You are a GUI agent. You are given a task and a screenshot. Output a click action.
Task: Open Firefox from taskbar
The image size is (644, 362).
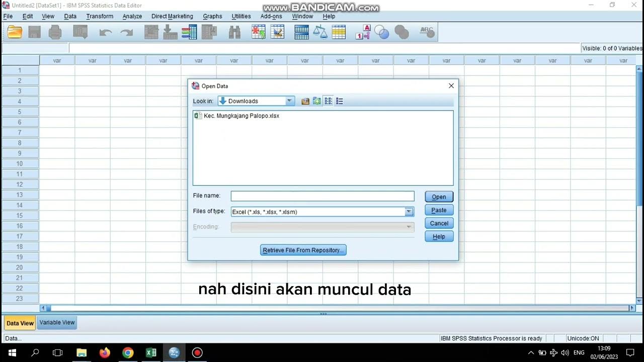[x=105, y=352]
